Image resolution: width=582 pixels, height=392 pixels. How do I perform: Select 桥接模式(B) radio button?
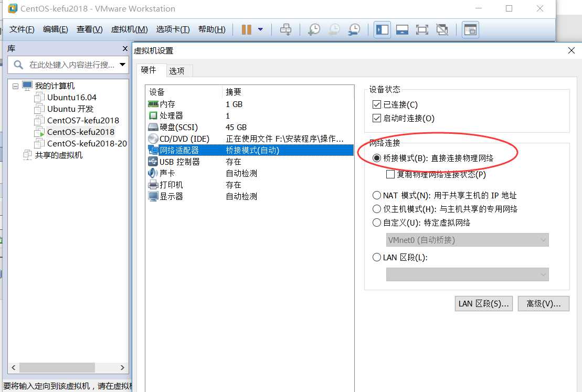(377, 158)
